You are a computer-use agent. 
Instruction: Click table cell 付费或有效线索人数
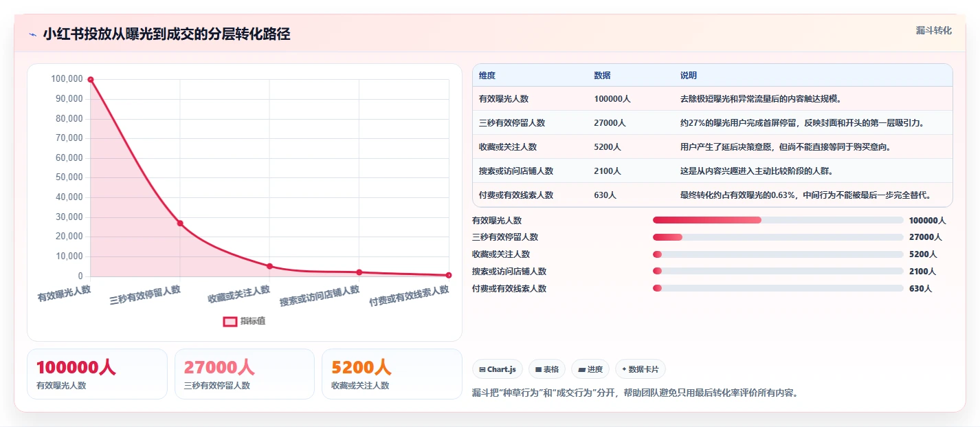click(x=516, y=195)
